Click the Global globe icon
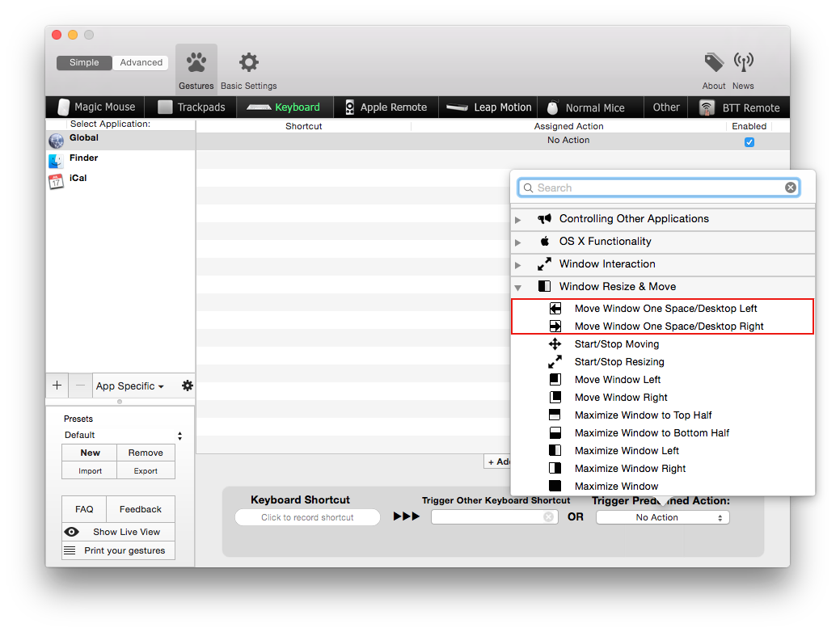This screenshot has height=632, width=840. (57, 141)
